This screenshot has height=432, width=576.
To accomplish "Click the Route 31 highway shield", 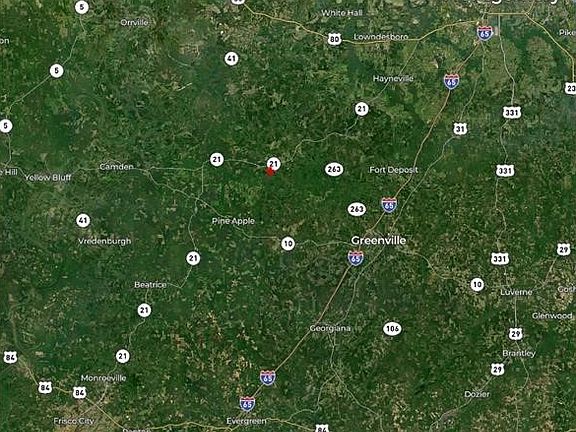I will 460,129.
